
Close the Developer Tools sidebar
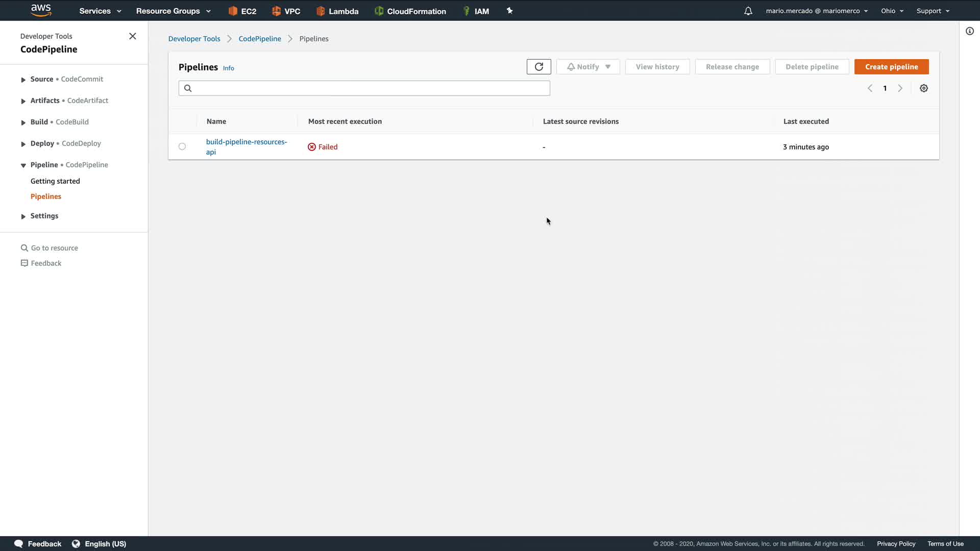click(133, 36)
